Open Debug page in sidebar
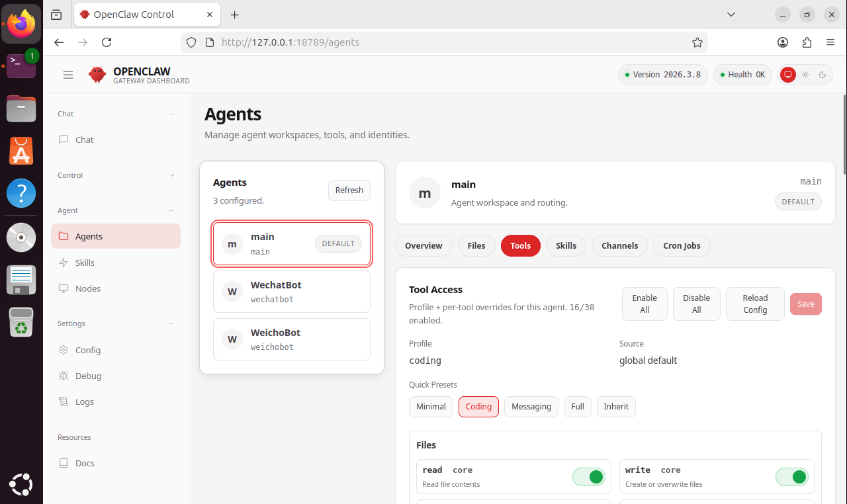The width and height of the screenshot is (847, 504). tap(116, 376)
